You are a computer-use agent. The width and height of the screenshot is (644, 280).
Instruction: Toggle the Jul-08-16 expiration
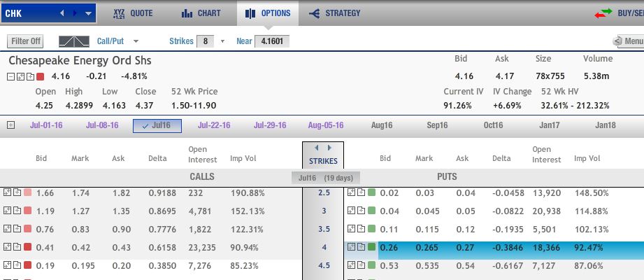[102, 125]
